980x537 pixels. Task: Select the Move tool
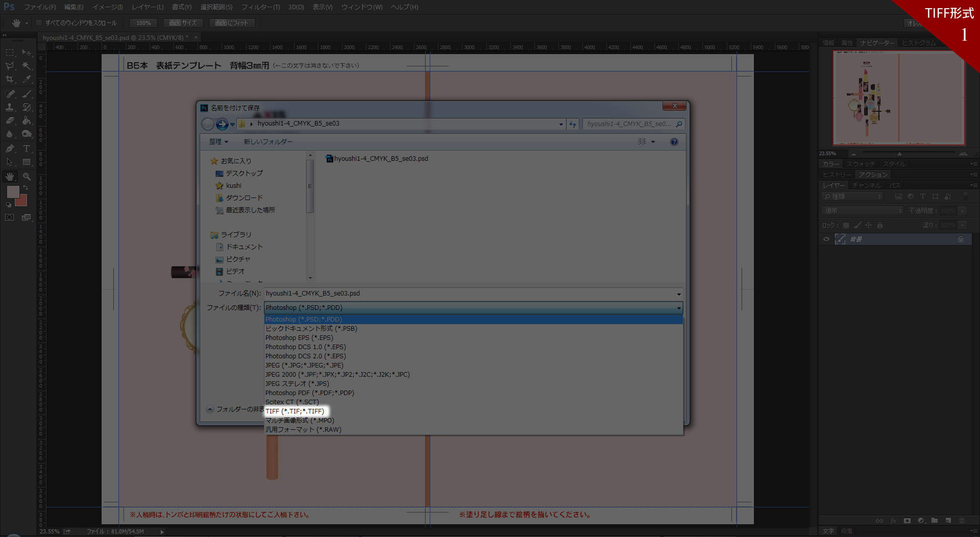(x=27, y=52)
